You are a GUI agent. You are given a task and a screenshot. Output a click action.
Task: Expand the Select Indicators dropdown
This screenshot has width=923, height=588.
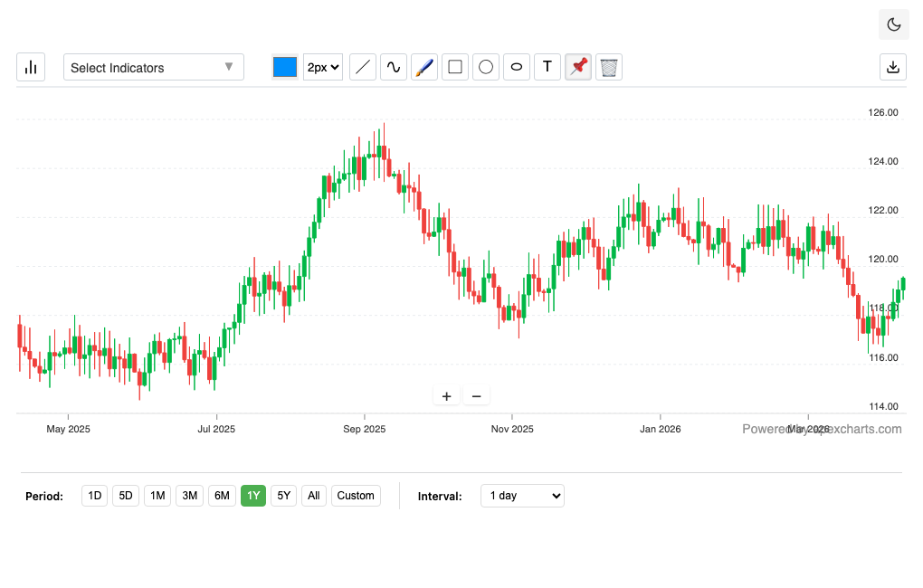click(x=153, y=67)
